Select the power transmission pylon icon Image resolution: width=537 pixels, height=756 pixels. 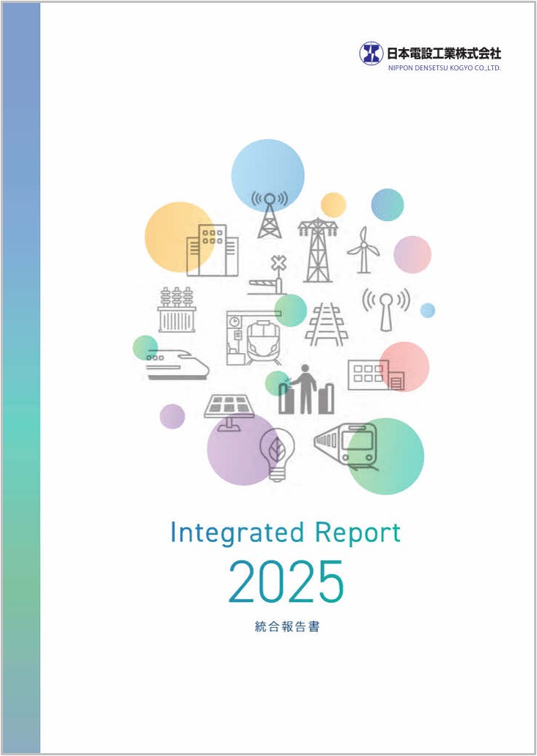pos(318,250)
